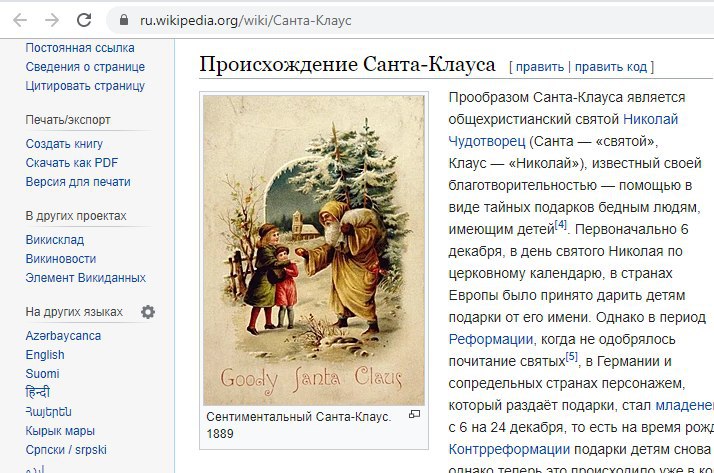Click the править section edit link
Viewport: 714px width, 473px height.
[540, 67]
